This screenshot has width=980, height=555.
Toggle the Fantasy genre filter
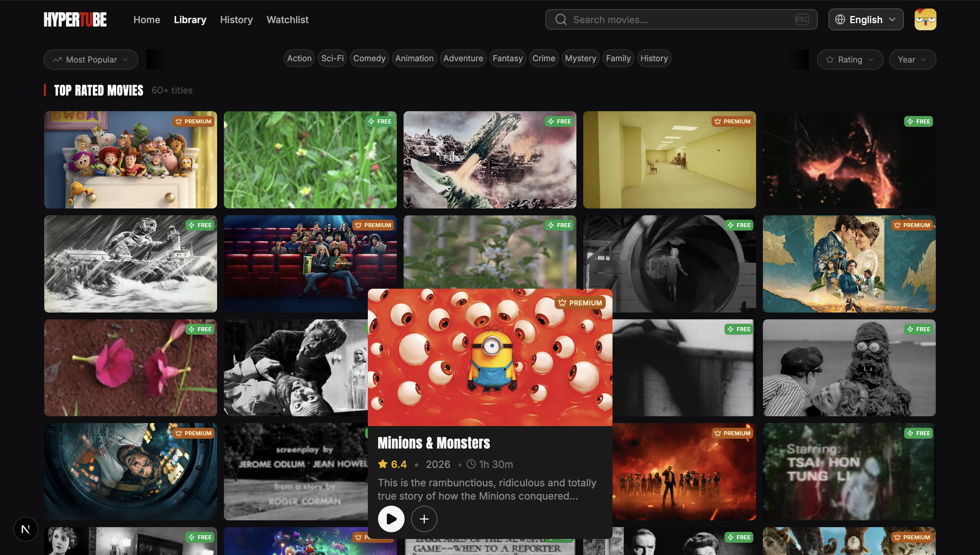[508, 58]
